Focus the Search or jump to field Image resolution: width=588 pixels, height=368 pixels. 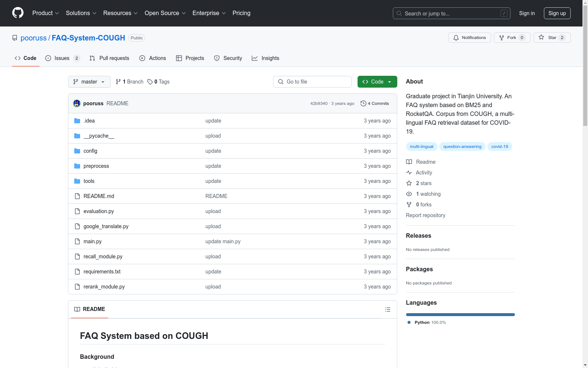point(451,13)
